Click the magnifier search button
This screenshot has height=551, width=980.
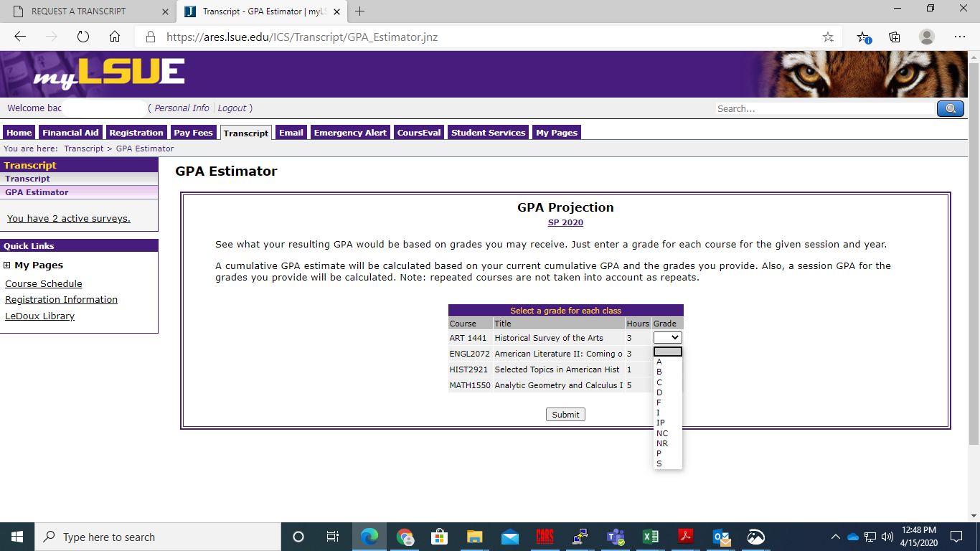(951, 108)
